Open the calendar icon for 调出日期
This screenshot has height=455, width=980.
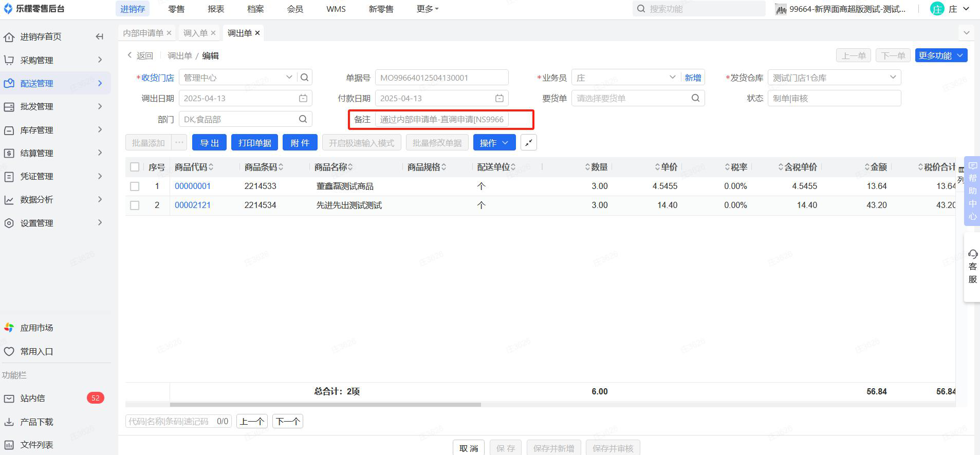click(303, 98)
